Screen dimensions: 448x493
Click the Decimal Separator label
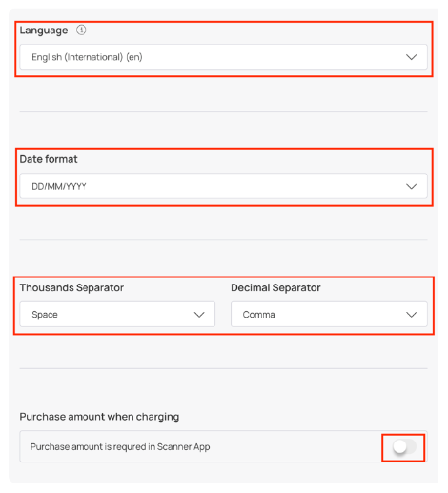275,288
